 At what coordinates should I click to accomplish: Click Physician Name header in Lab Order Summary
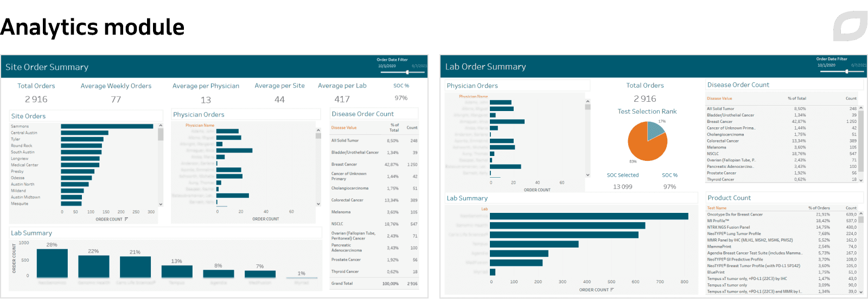click(x=473, y=96)
